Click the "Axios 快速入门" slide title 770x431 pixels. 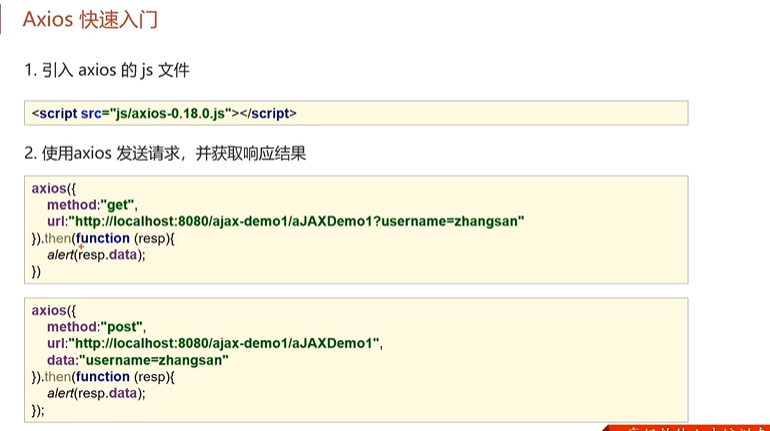tap(90, 20)
